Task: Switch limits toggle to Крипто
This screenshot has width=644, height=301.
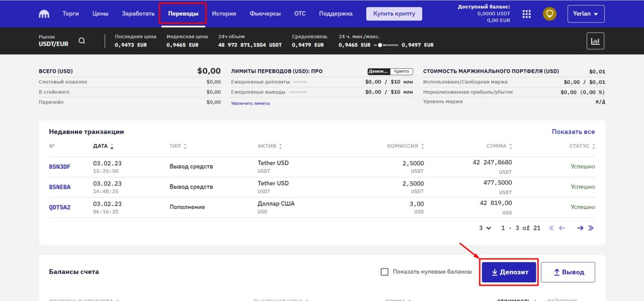Action: [x=401, y=71]
